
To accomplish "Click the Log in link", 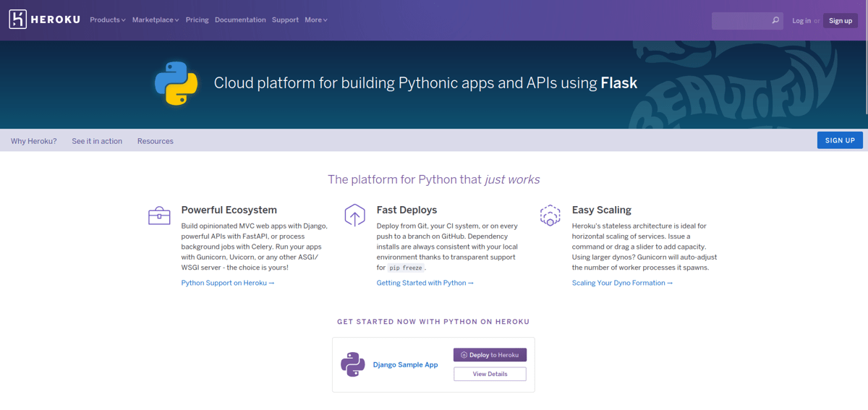I will click(801, 21).
